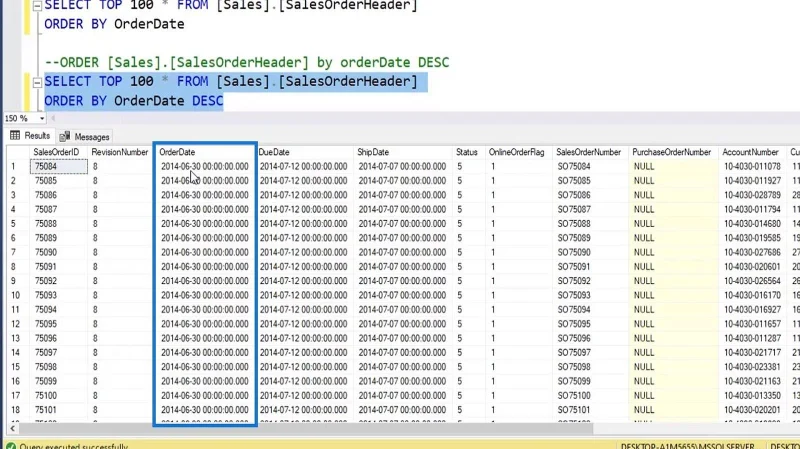800x449 pixels.
Task: Select the AccountNumber column header
Action: click(x=753, y=152)
